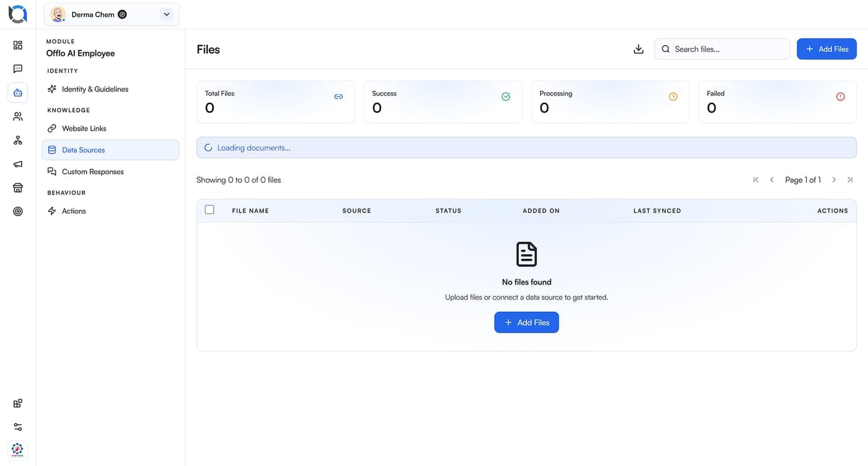868x466 pixels.
Task: Open the megaphone campaigns icon
Action: (18, 164)
